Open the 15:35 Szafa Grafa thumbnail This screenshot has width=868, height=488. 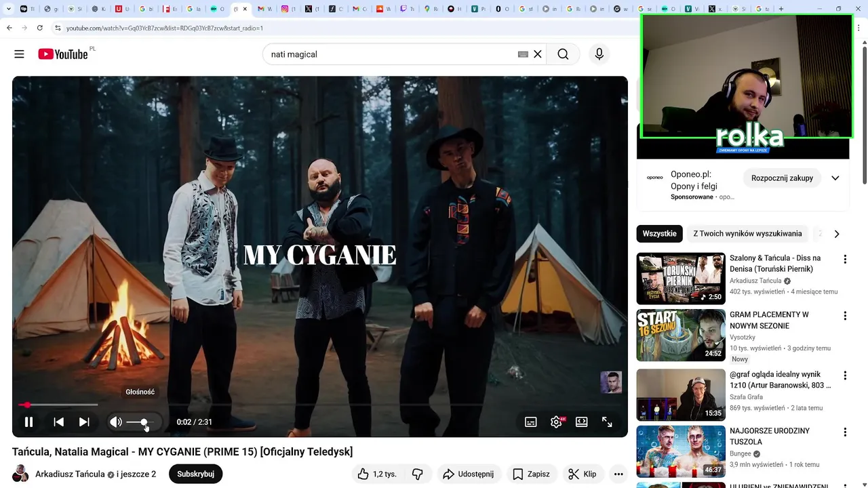[681, 394]
